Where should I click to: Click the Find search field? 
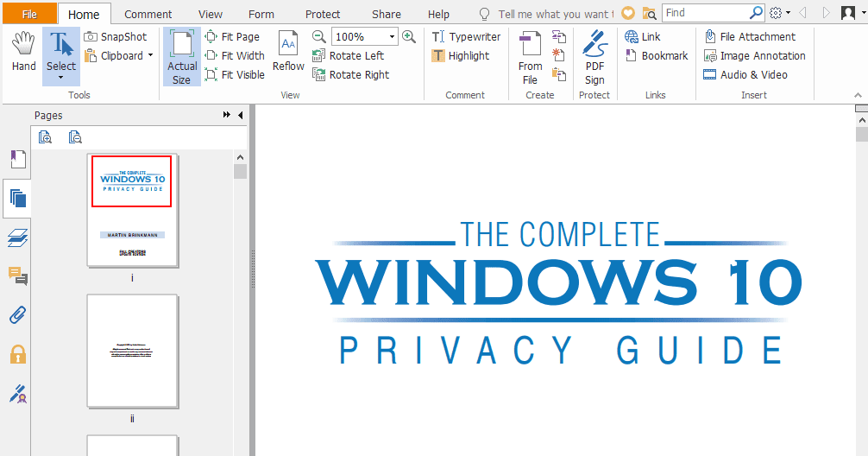point(706,13)
